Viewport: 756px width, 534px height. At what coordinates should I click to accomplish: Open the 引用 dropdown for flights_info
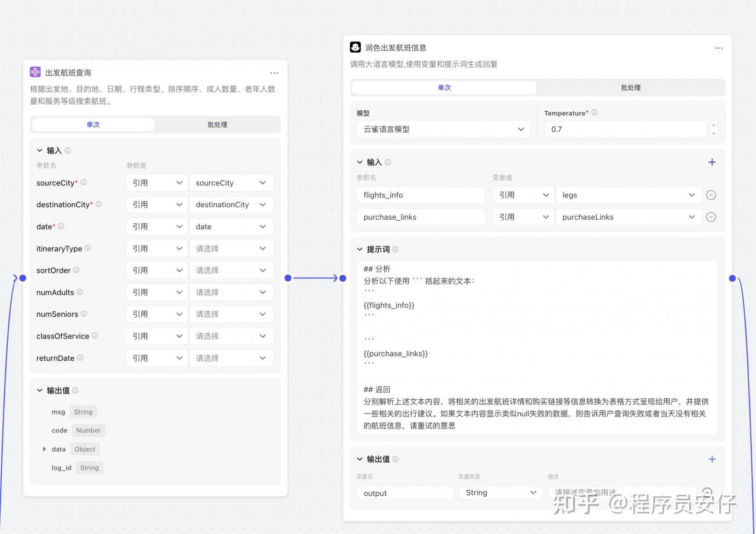click(x=524, y=195)
